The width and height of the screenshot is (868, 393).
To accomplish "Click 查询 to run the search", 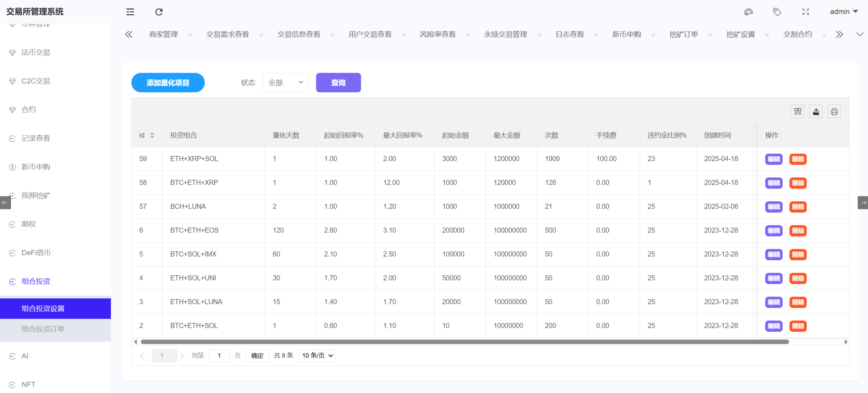I will 338,83.
